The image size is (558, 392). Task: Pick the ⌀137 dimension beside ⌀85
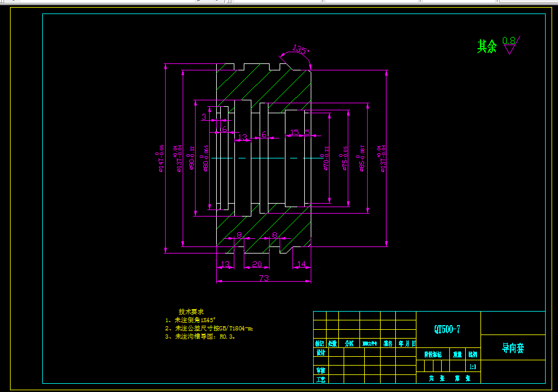[381, 158]
